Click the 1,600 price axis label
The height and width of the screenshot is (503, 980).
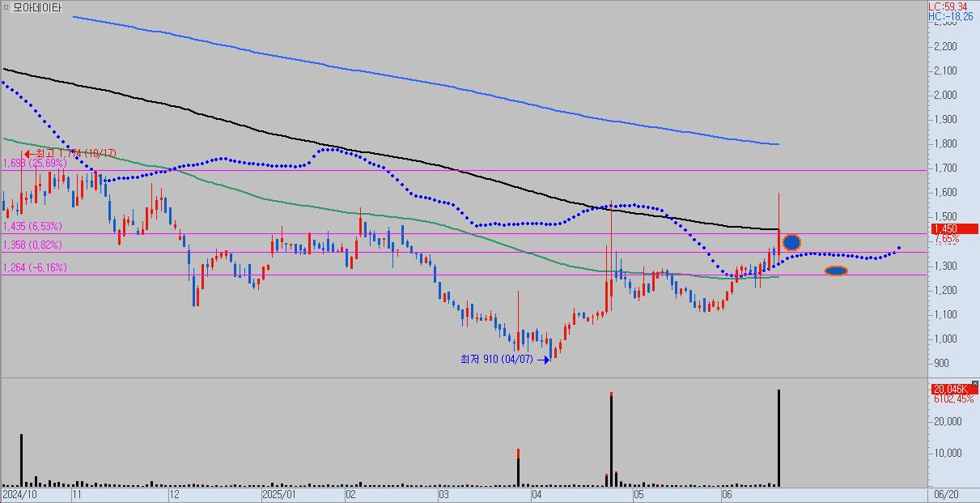pos(944,193)
